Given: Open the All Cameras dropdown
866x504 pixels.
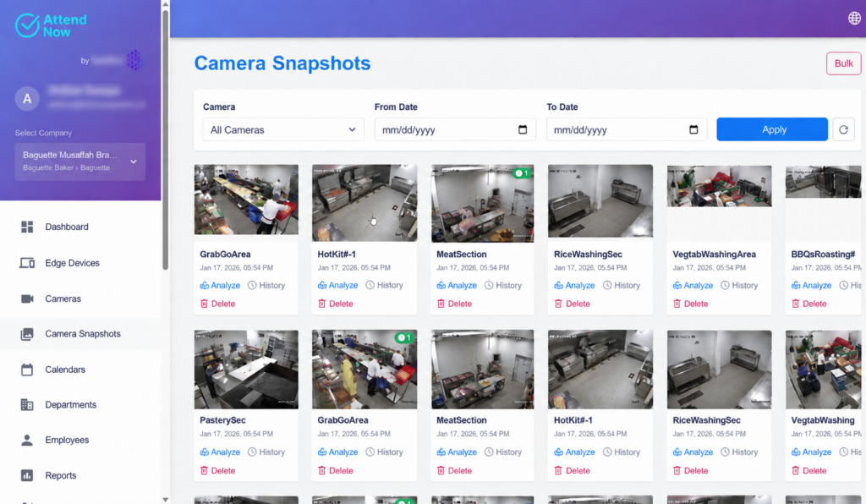Looking at the screenshot, I should coord(283,129).
